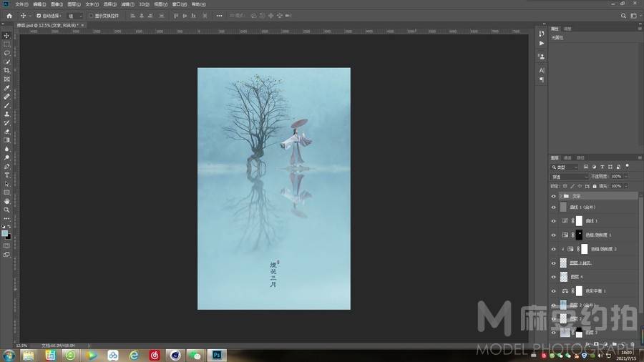The image size is (644, 362).
Task: Select the Eraser tool
Action: 6,132
